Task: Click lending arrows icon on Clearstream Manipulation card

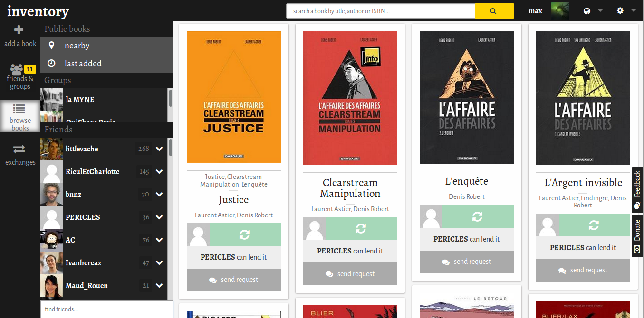Action: point(361,228)
